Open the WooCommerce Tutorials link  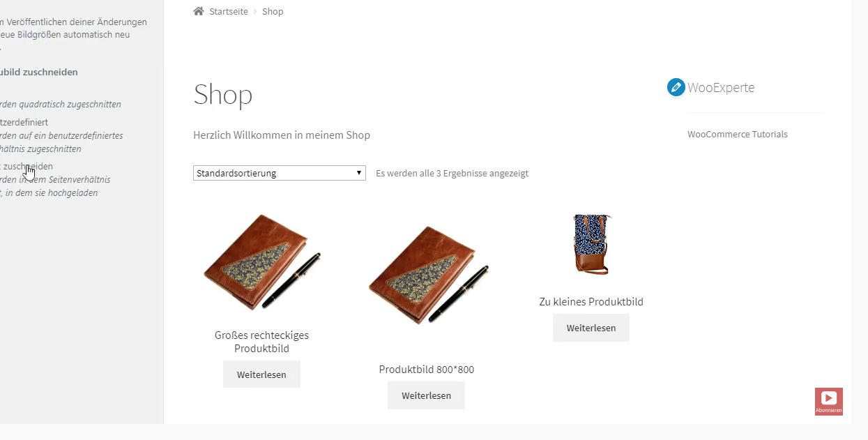pyautogui.click(x=738, y=134)
